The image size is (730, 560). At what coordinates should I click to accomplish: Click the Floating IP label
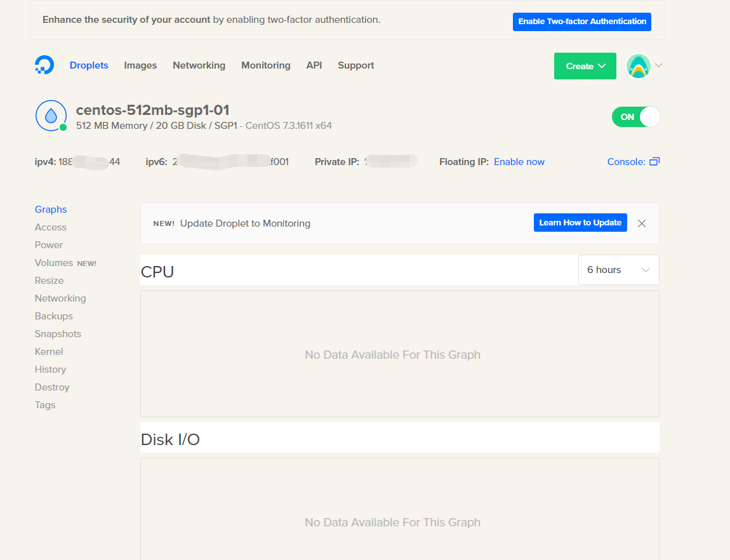464,162
